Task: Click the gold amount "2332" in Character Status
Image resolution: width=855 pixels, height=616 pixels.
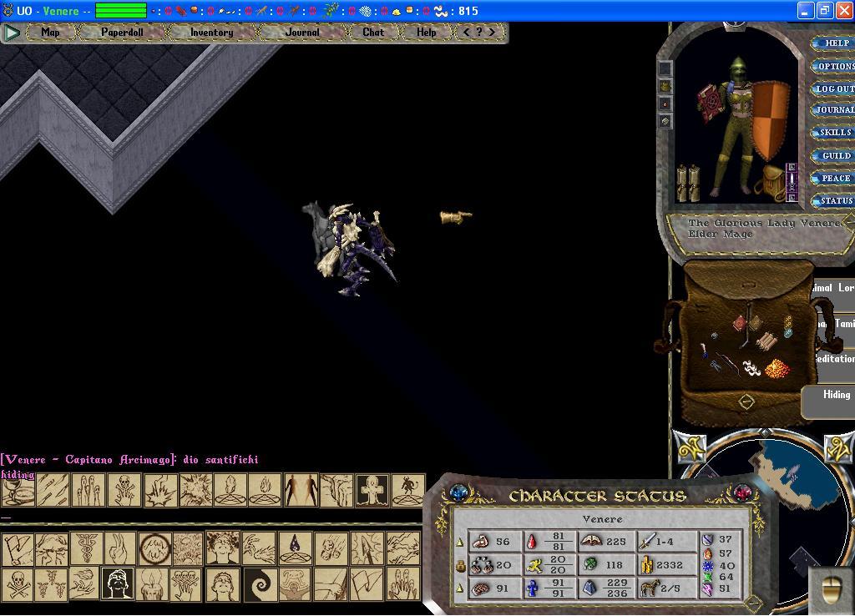Action: tap(669, 565)
